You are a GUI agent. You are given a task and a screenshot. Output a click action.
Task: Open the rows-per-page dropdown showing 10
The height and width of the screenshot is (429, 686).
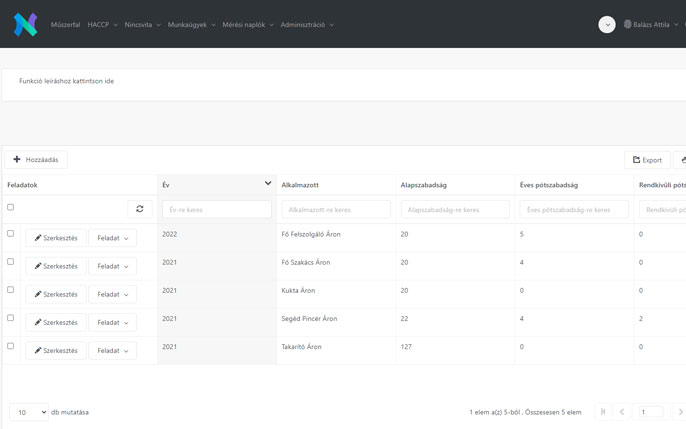click(x=29, y=412)
